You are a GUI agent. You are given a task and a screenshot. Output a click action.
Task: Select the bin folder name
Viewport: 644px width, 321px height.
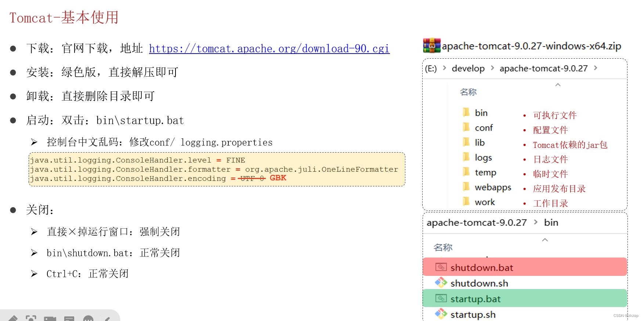(x=481, y=113)
